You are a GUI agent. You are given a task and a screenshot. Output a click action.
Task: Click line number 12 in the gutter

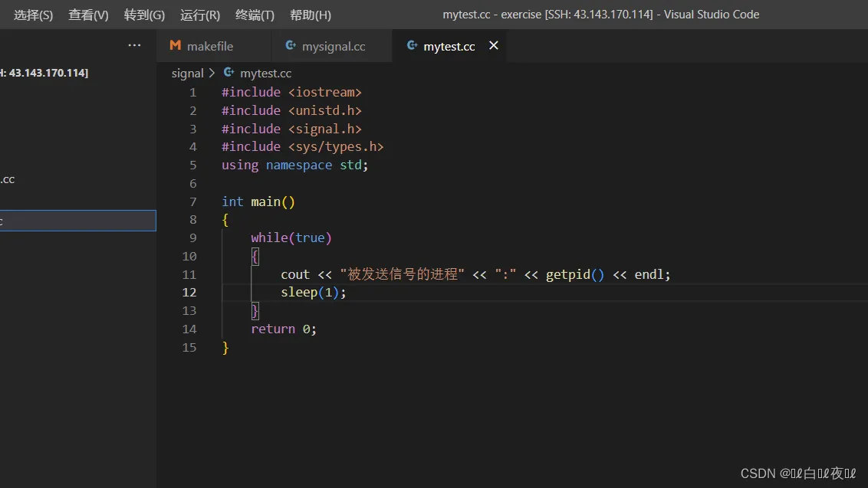[189, 293]
